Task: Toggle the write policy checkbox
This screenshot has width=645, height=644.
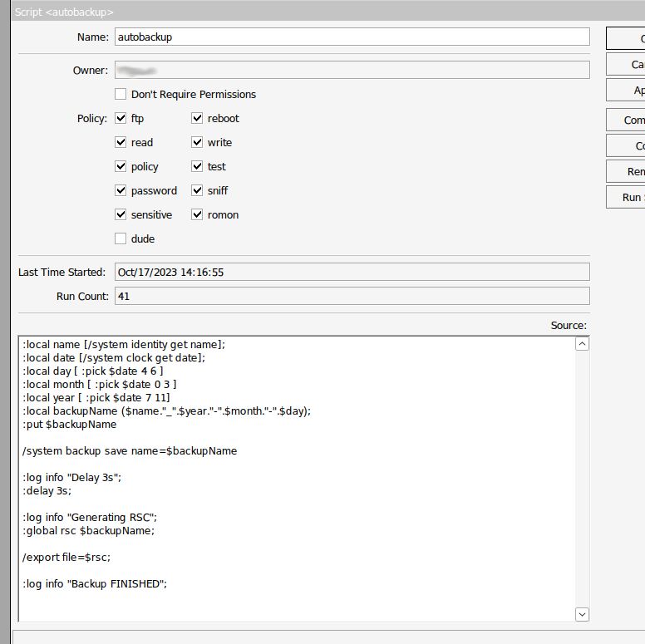Action: click(x=198, y=142)
